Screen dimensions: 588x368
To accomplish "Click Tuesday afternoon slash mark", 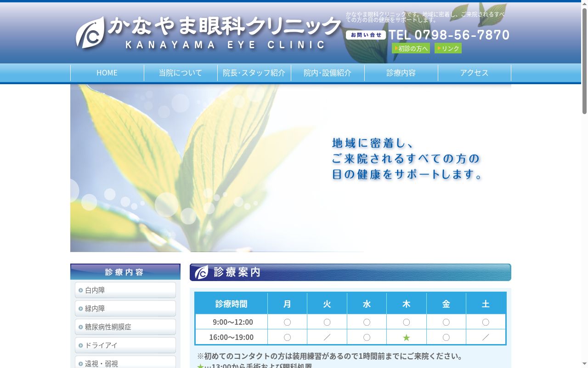I will [327, 337].
